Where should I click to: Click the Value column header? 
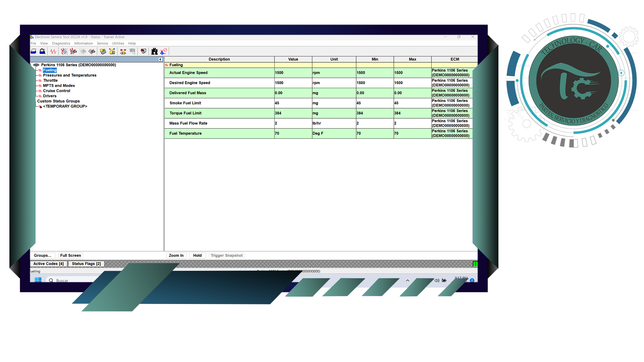point(293,59)
